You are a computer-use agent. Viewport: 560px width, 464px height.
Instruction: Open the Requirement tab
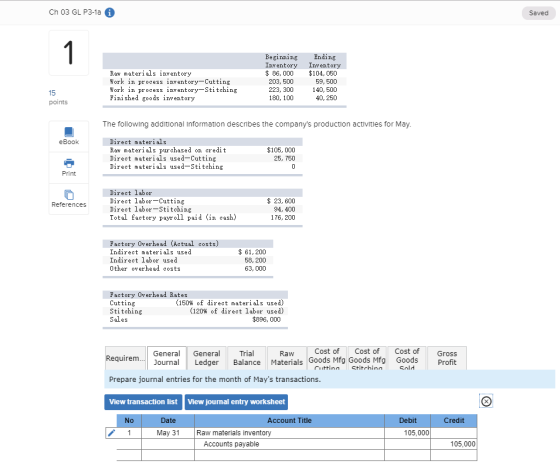[x=125, y=358]
